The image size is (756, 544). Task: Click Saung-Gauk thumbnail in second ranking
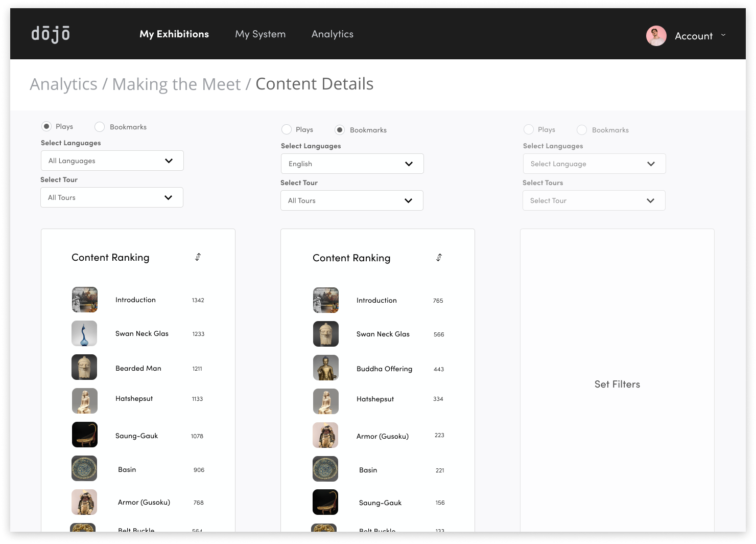pyautogui.click(x=325, y=503)
